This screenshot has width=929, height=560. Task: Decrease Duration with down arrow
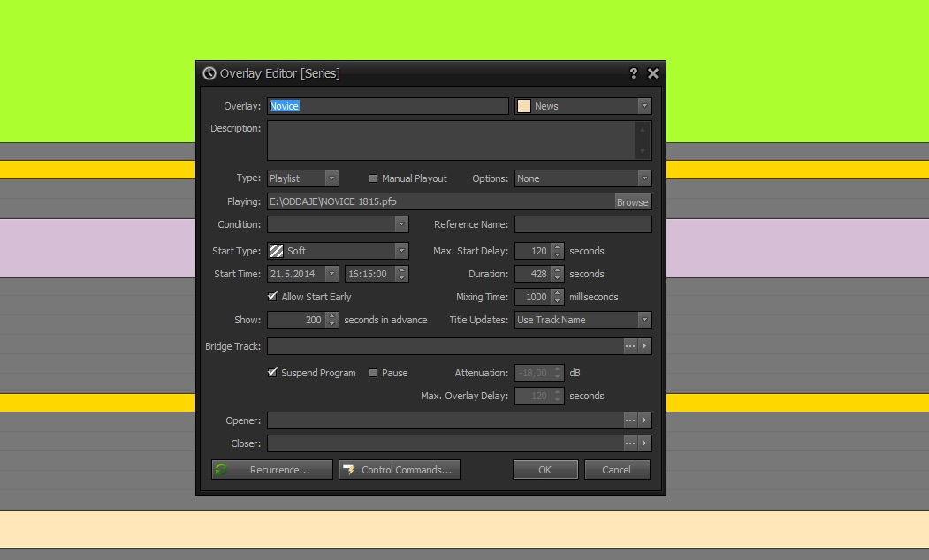(x=557, y=277)
